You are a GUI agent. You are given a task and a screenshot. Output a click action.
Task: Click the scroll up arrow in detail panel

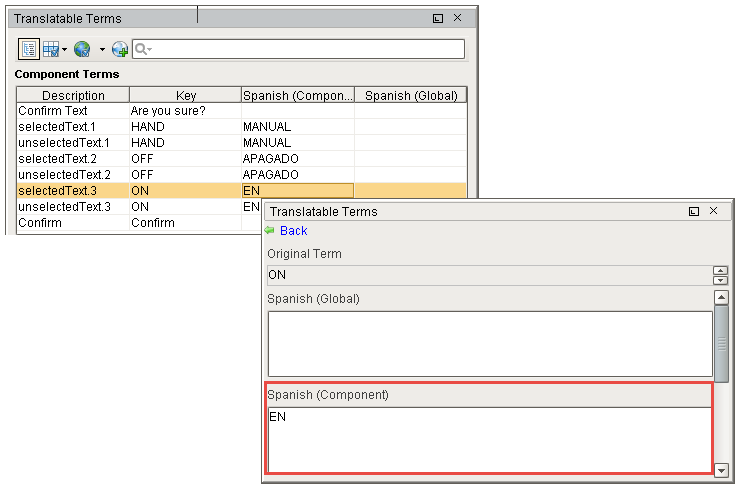(721, 297)
